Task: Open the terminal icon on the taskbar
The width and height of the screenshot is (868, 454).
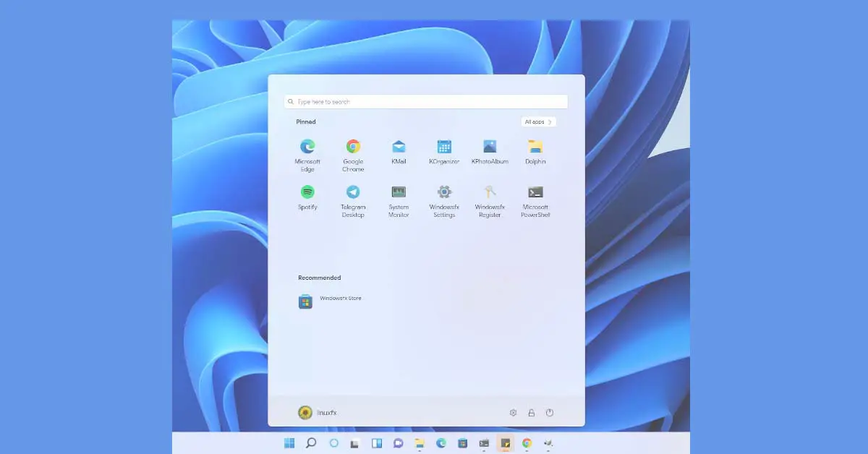Action: pyautogui.click(x=484, y=443)
